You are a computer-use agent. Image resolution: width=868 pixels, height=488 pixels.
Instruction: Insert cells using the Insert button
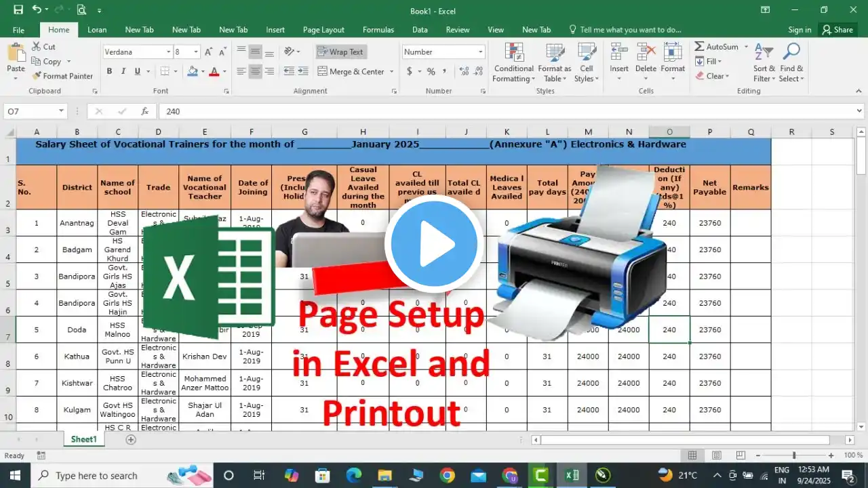[x=619, y=62]
